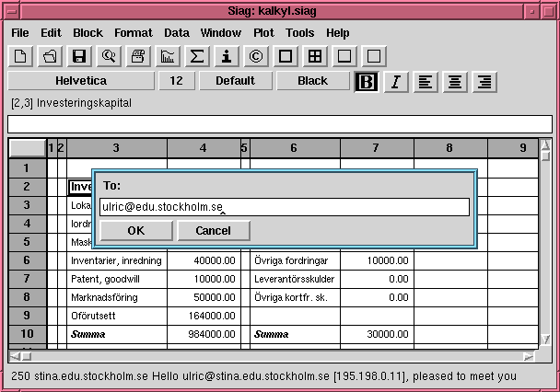Save the sheet with the floppy icon
Viewport: 560px width, 392px height.
click(x=79, y=56)
